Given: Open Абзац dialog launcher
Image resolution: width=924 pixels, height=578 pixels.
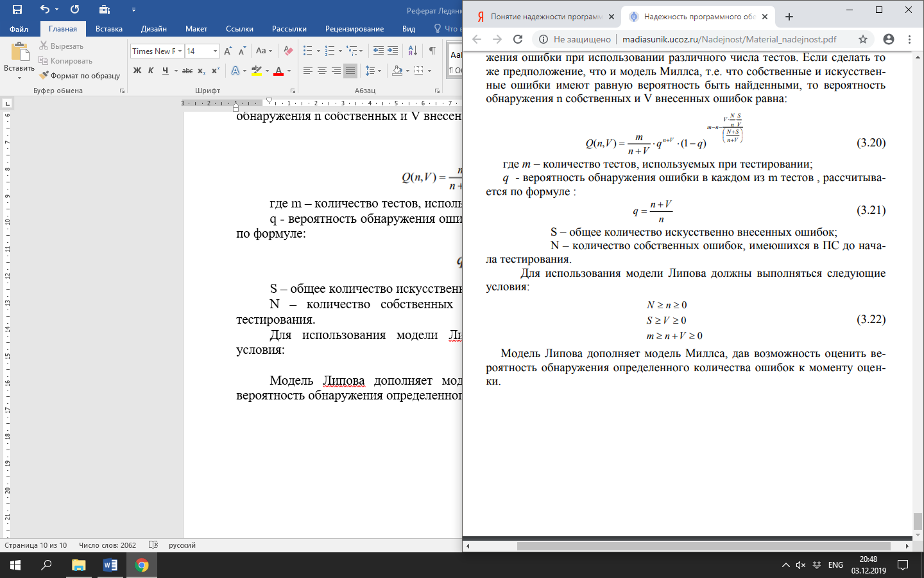Looking at the screenshot, I should [x=437, y=91].
